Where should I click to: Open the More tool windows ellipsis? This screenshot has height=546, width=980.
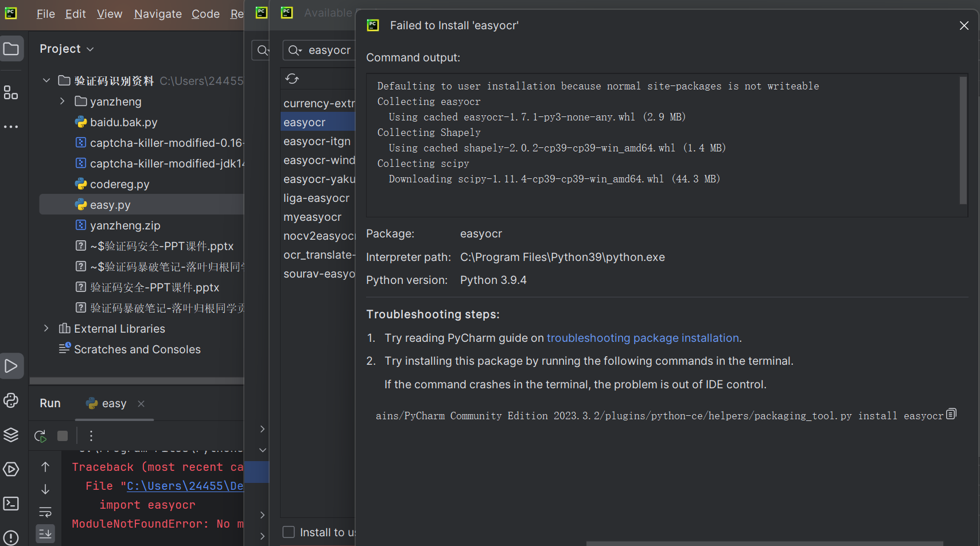[11, 127]
